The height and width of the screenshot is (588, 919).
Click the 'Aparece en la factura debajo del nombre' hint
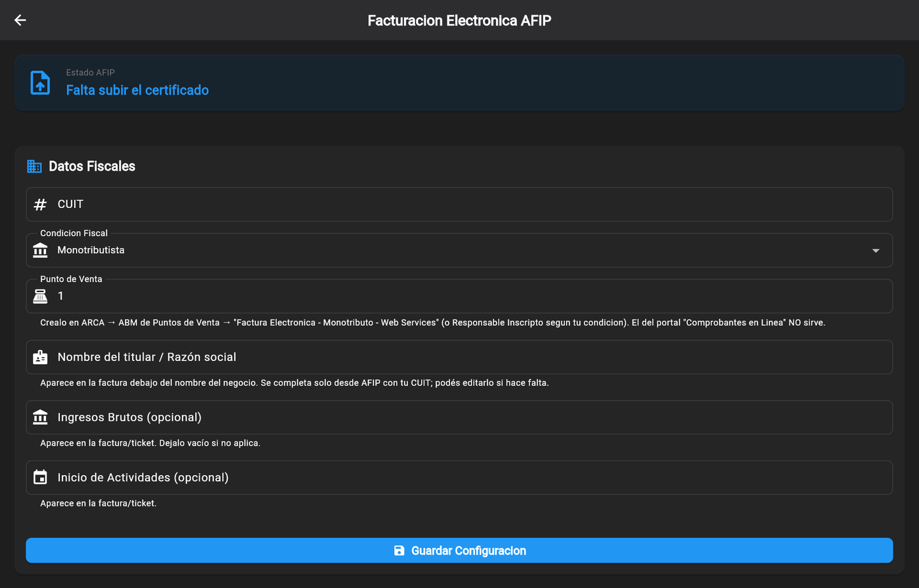pyautogui.click(x=294, y=383)
